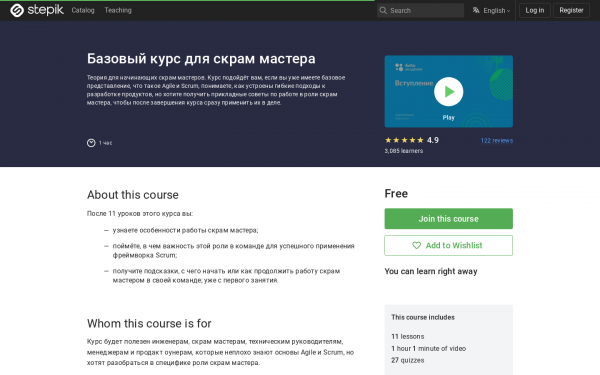Open the Catalog menu
The height and width of the screenshot is (375, 600).
[83, 10]
